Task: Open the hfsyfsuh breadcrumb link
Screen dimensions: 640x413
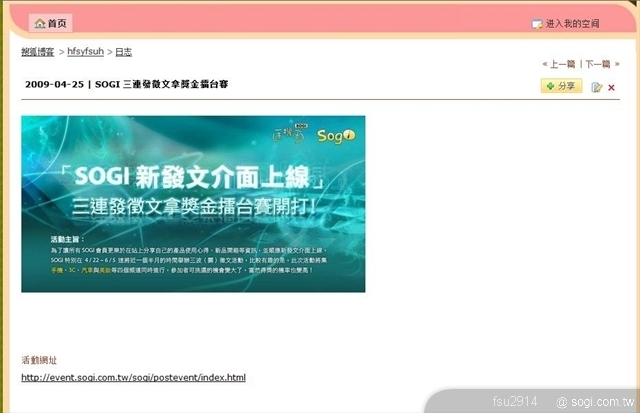Action: click(85, 51)
